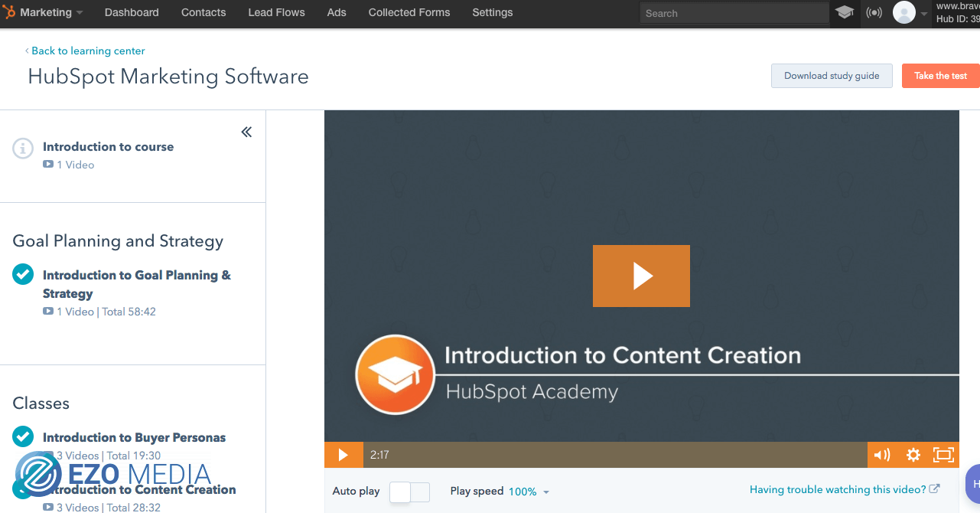Go to the Dashboard menu
This screenshot has width=980, height=513.
[x=132, y=12]
